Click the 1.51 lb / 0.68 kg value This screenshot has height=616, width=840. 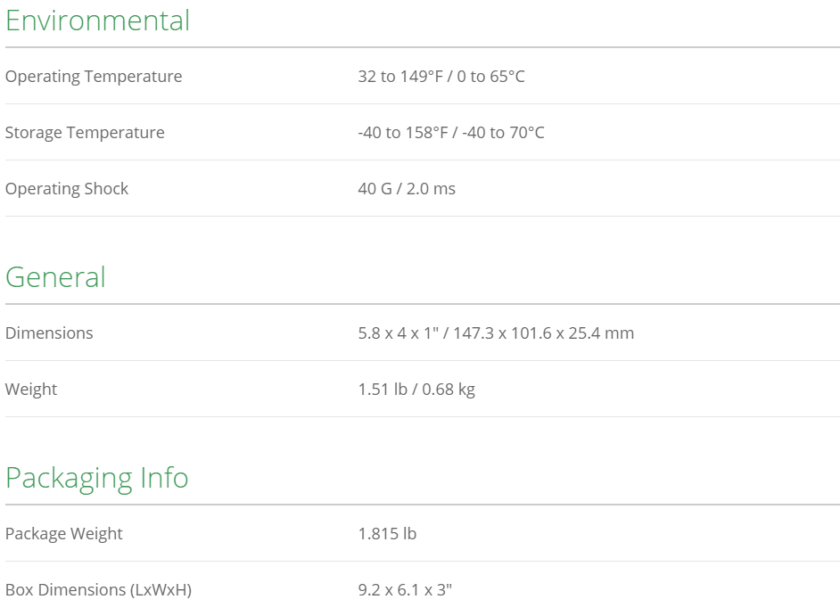(416, 390)
